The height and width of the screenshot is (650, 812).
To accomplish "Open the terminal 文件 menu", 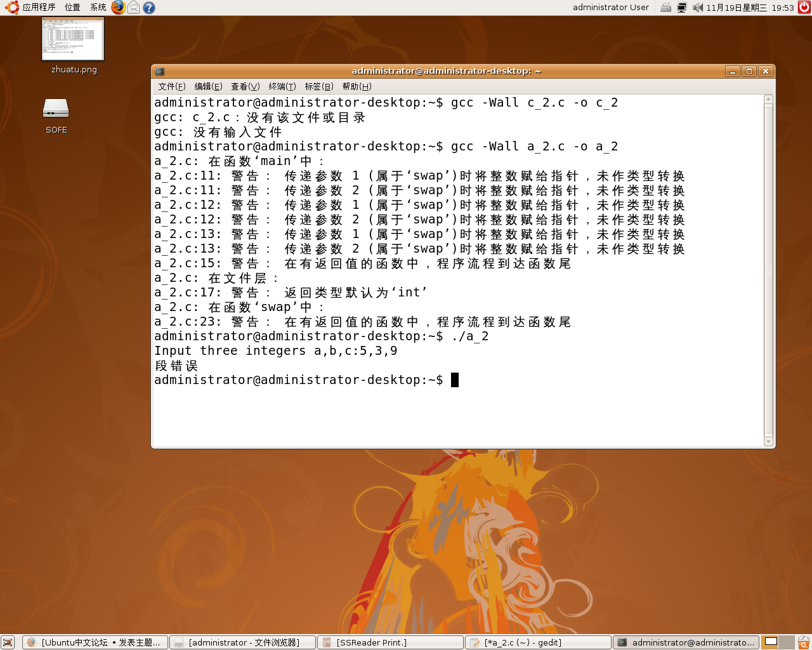I will point(172,86).
